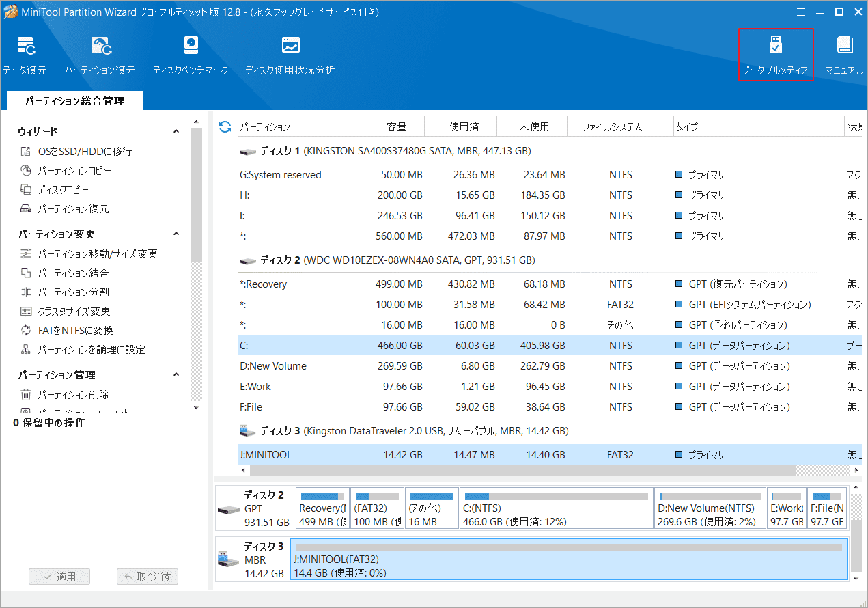
Task: Click the horizontal scrollbar under the partition list
Action: (522, 471)
